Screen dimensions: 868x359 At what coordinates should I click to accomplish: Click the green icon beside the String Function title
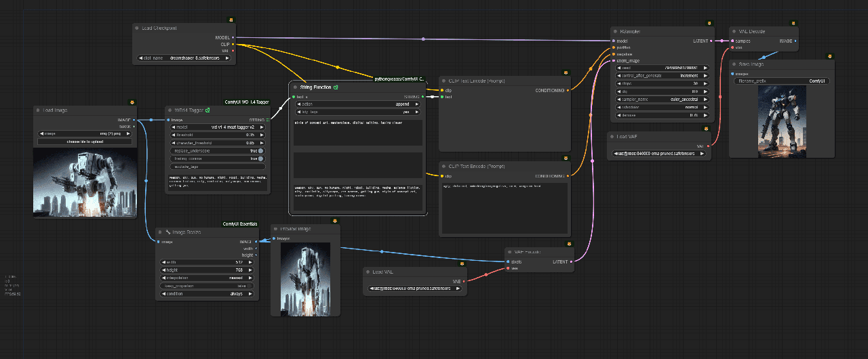pos(336,87)
